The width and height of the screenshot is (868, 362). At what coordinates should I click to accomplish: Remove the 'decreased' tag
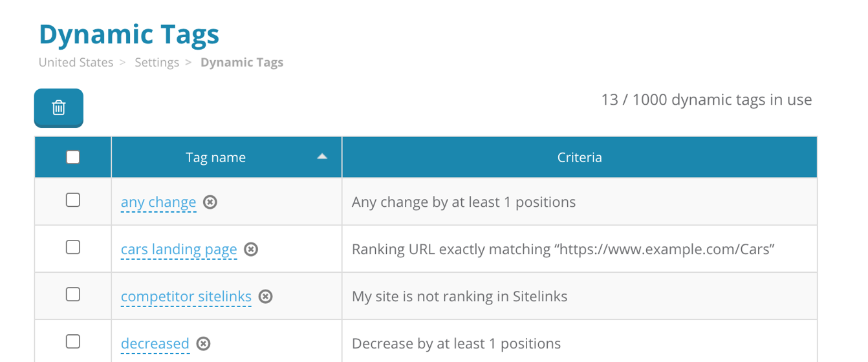click(203, 344)
